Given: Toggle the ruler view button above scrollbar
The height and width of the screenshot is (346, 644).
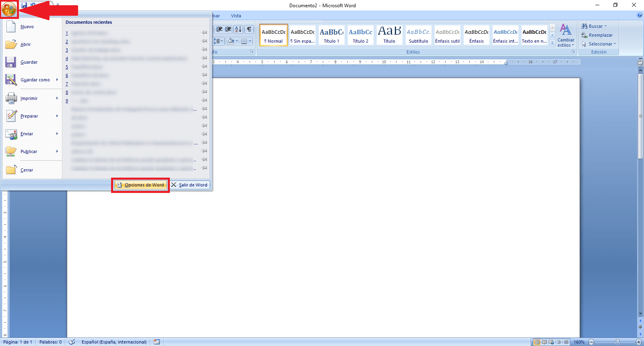Looking at the screenshot, I should pos(640,62).
